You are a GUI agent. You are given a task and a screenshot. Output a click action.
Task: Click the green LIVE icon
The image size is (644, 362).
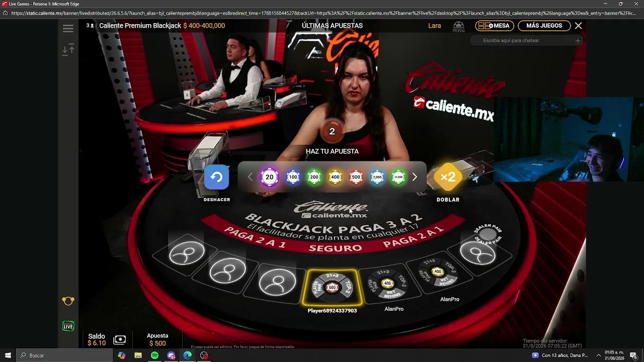(68, 326)
